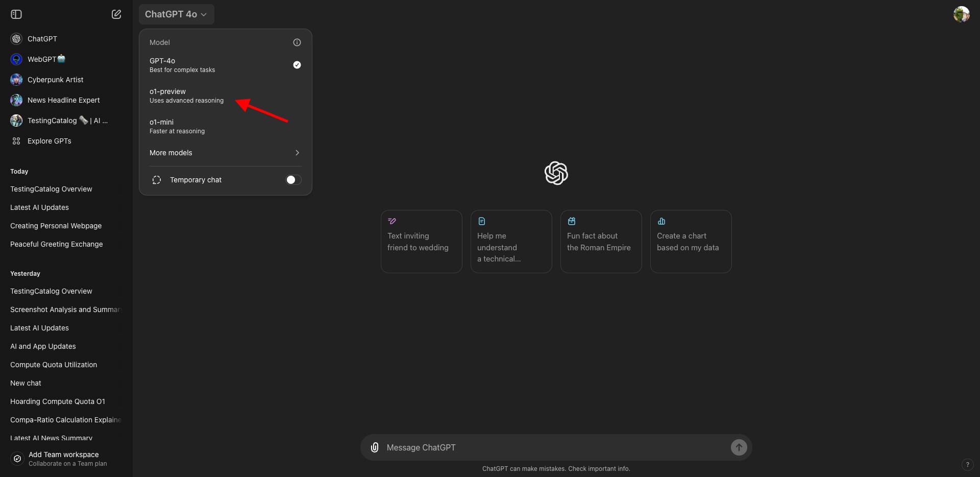Click the model info circle icon
The height and width of the screenshot is (477, 980).
[297, 42]
